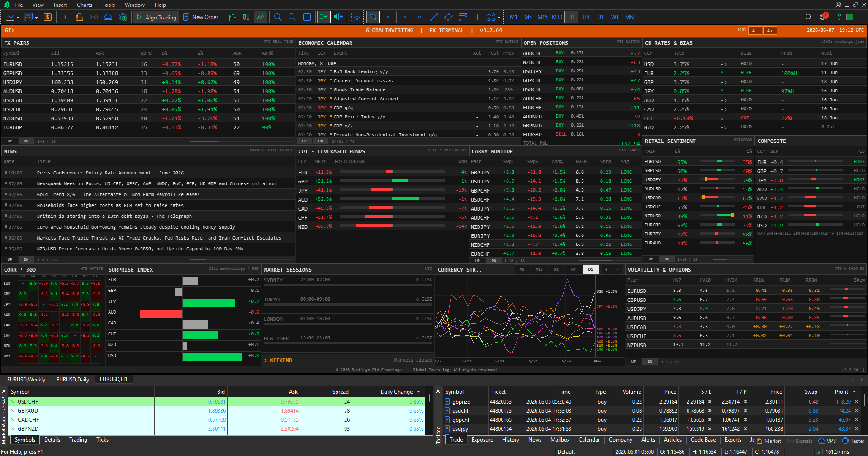
Task: Page News panel up with UP button
Action: click(9, 259)
